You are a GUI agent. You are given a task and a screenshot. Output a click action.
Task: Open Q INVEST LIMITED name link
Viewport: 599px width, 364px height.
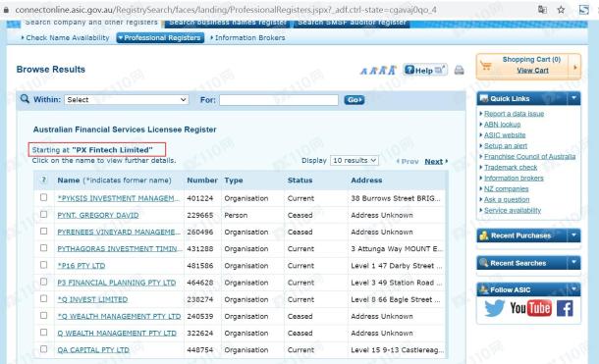tap(92, 299)
